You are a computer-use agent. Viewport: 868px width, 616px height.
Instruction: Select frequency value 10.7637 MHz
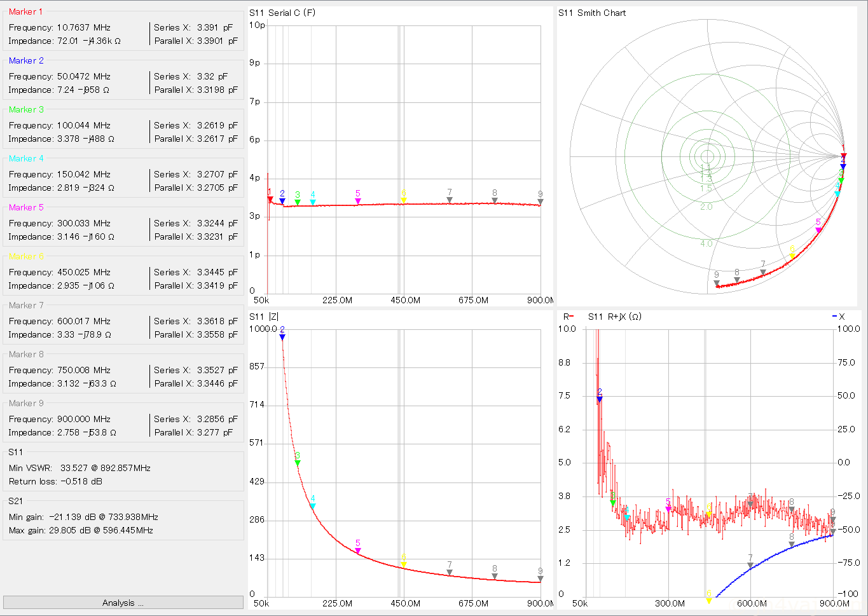[84, 27]
